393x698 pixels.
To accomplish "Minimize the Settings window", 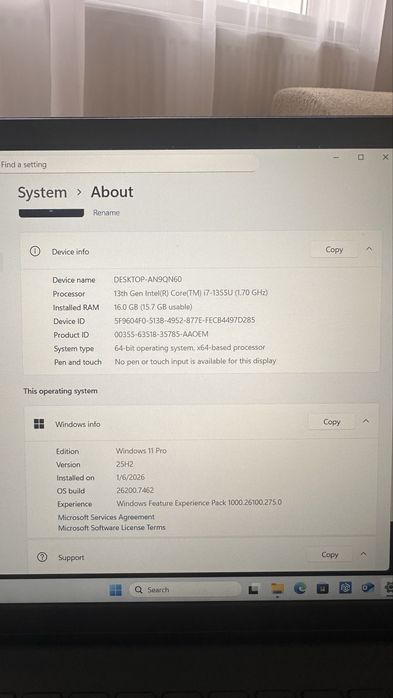I will (336, 157).
